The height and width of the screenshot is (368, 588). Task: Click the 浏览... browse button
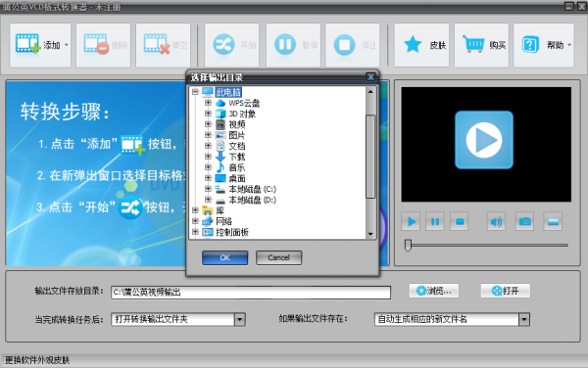pos(434,291)
